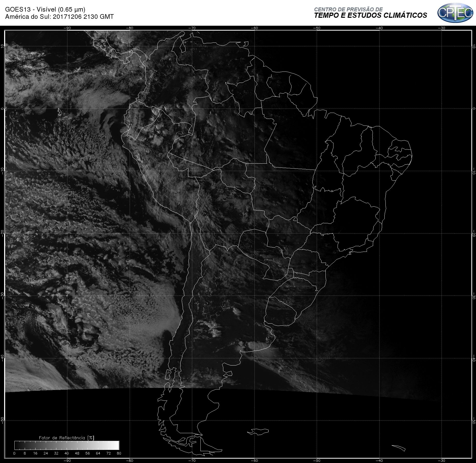Click the color bar tick label '32'

56,453
